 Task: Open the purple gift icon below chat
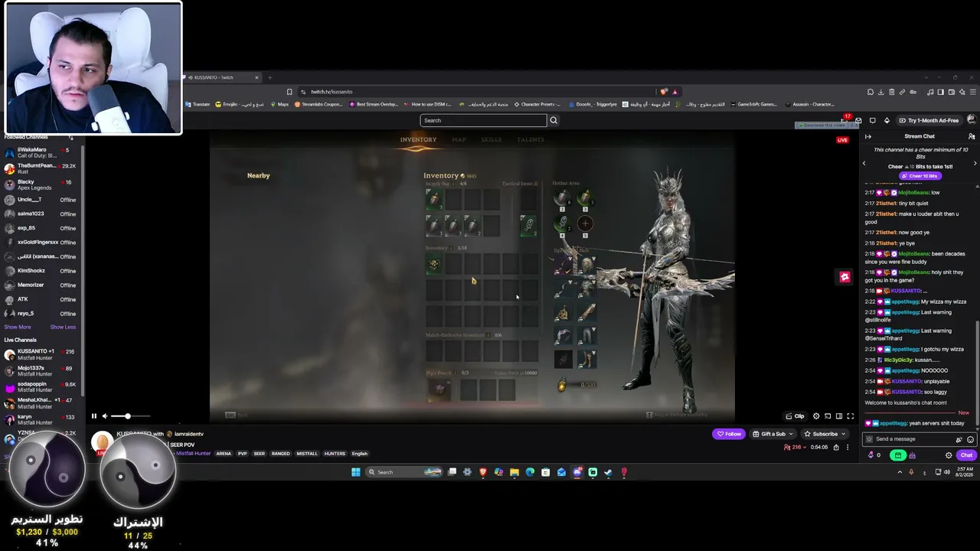coord(912,455)
